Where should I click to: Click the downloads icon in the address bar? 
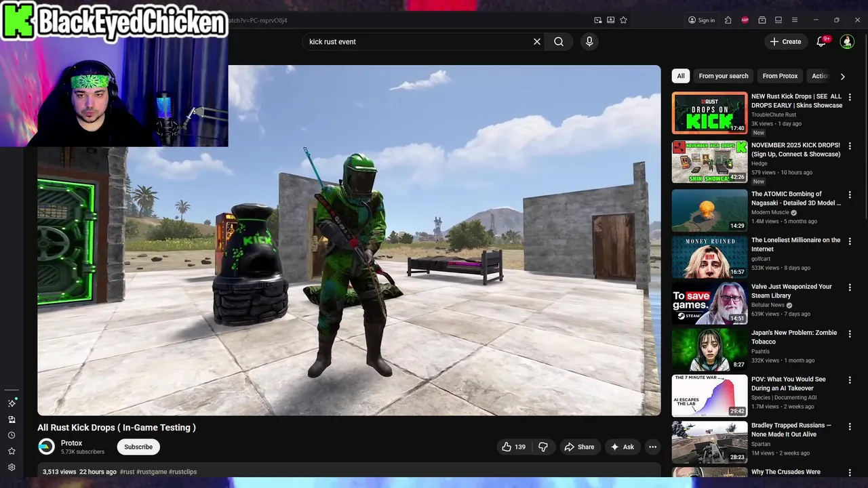[x=611, y=20]
